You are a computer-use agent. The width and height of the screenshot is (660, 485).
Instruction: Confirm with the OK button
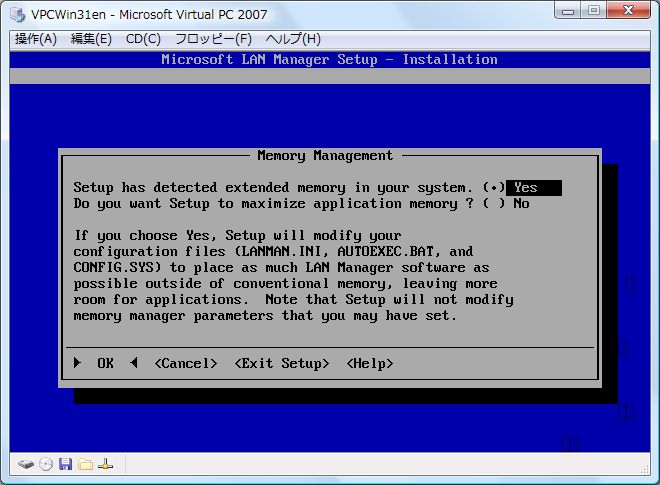(x=105, y=363)
